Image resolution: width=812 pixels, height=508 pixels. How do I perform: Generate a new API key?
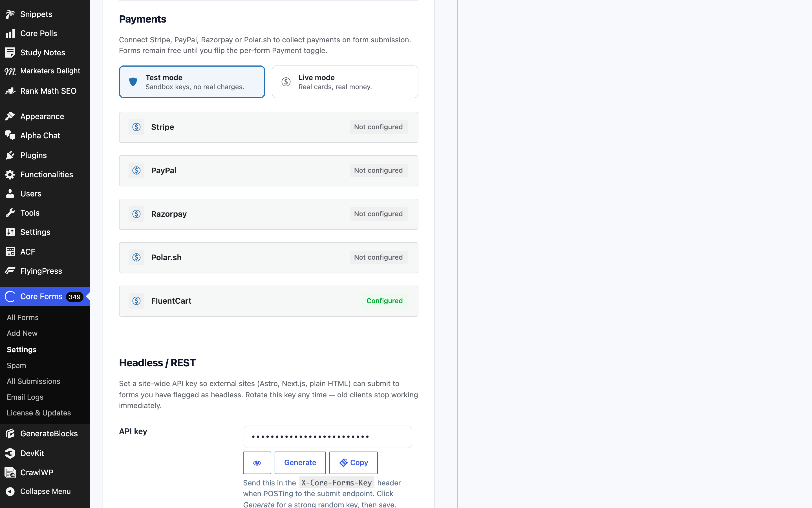pos(300,463)
